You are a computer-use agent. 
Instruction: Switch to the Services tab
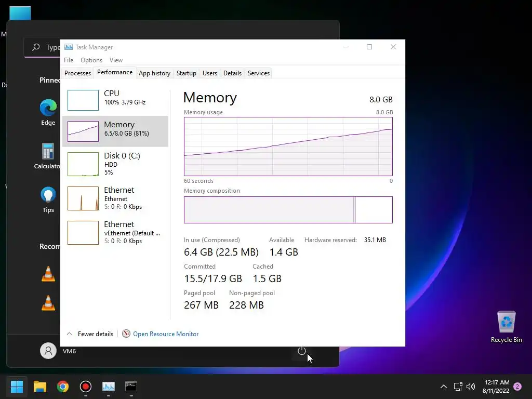[259, 73]
